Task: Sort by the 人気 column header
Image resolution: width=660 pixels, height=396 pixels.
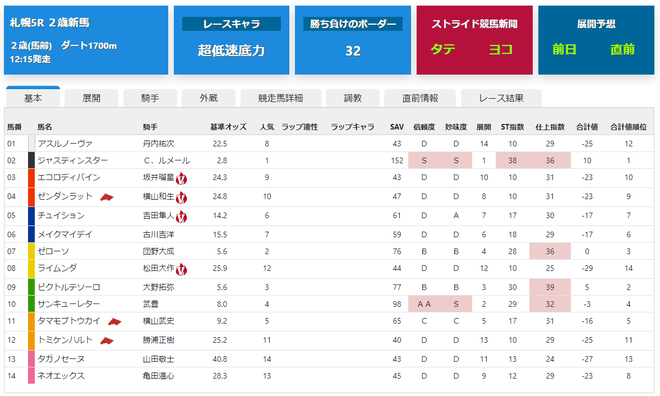Action: click(x=267, y=127)
